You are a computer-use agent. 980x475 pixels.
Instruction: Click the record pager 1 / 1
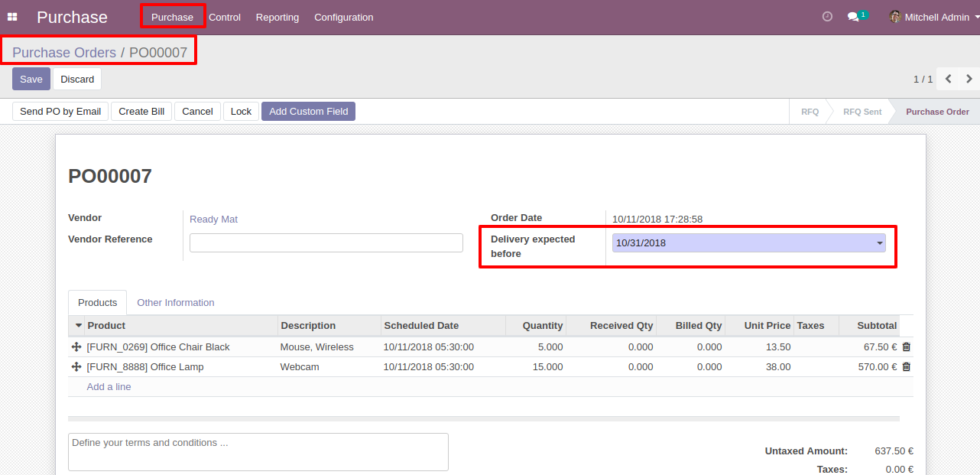[x=923, y=80]
